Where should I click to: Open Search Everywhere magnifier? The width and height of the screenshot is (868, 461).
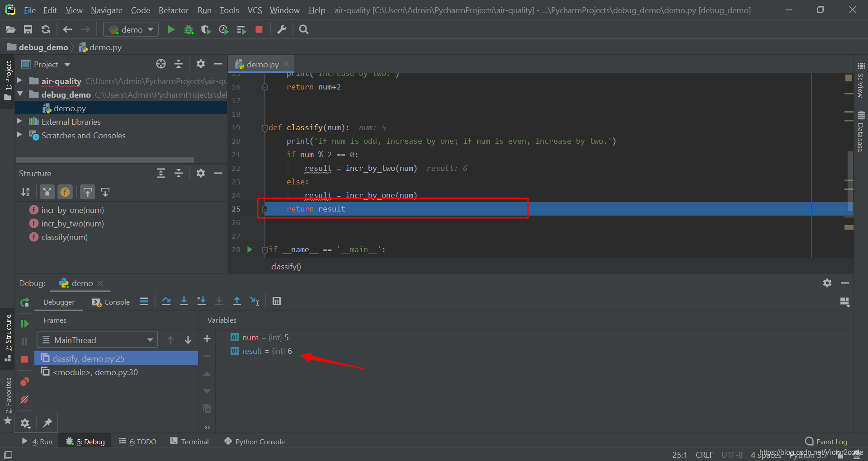304,29
